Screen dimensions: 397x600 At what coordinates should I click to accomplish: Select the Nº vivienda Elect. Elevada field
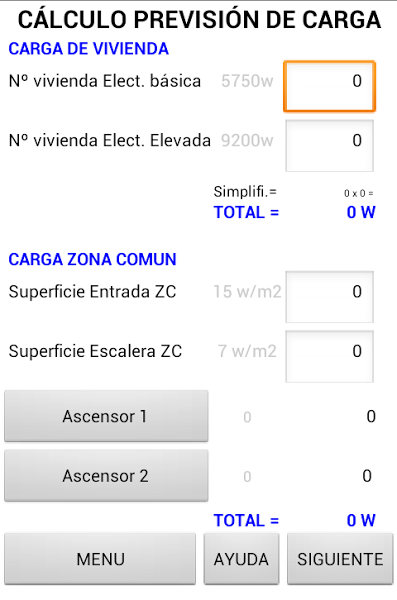pyautogui.click(x=329, y=145)
